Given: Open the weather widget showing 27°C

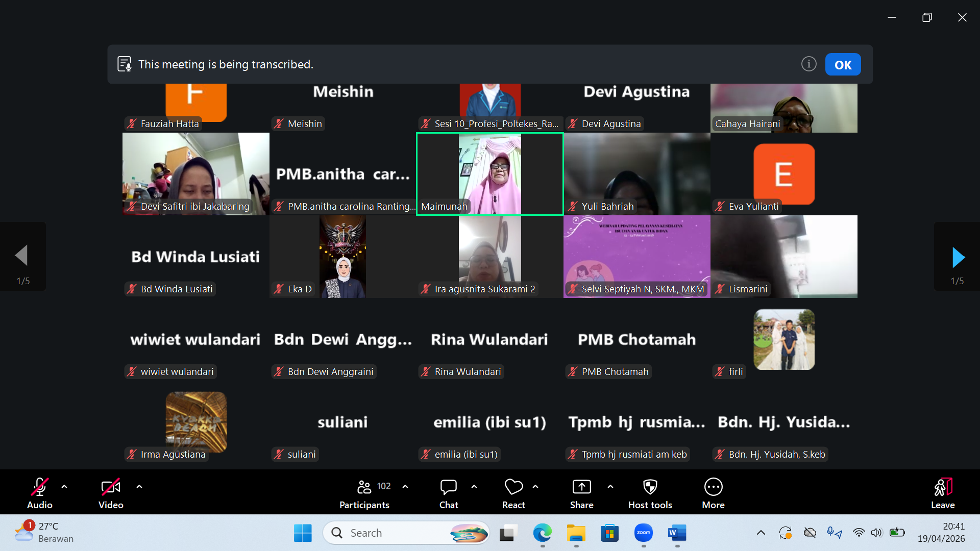Looking at the screenshot, I should point(45,532).
